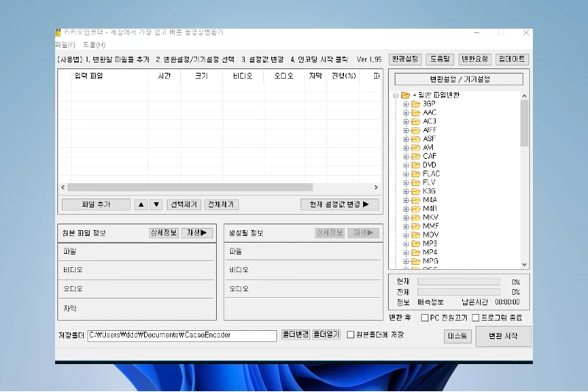This screenshot has width=588, height=392.
Task: Toggle the 원본폴더에 저장 checkbox
Action: [x=351, y=335]
